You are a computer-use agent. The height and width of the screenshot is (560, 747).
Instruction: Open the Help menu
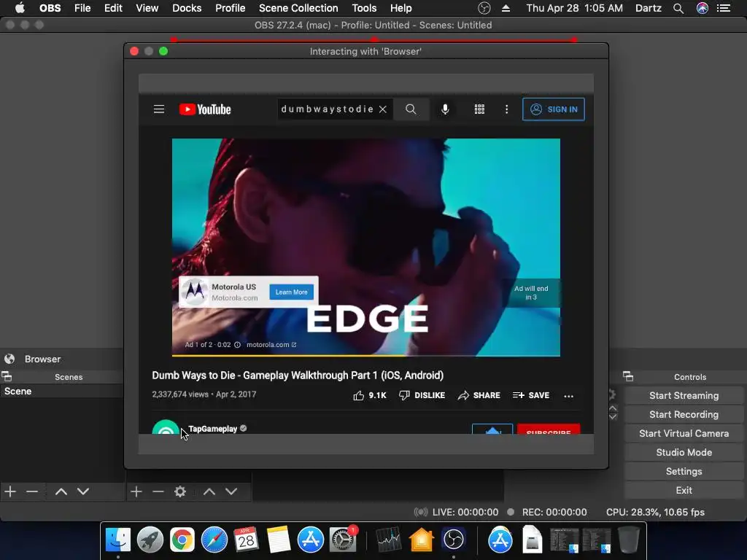point(400,8)
